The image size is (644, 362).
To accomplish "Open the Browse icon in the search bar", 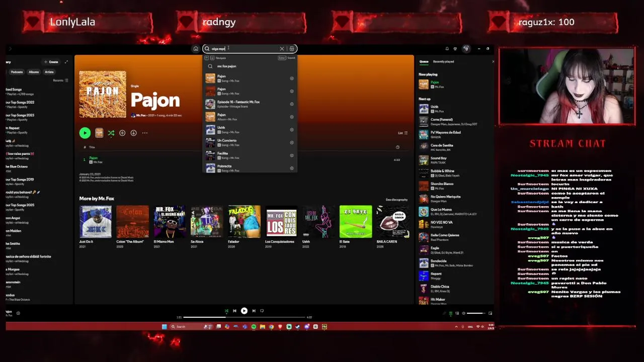I will [292, 49].
